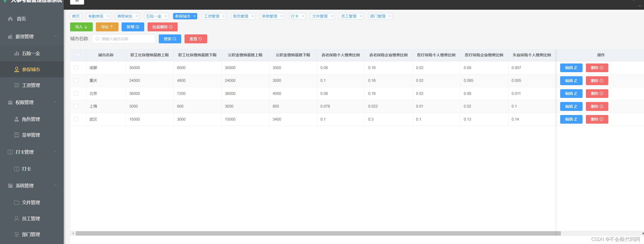
Task: Click the 职工社保缴纳基数上限 column header
Action: click(150, 55)
